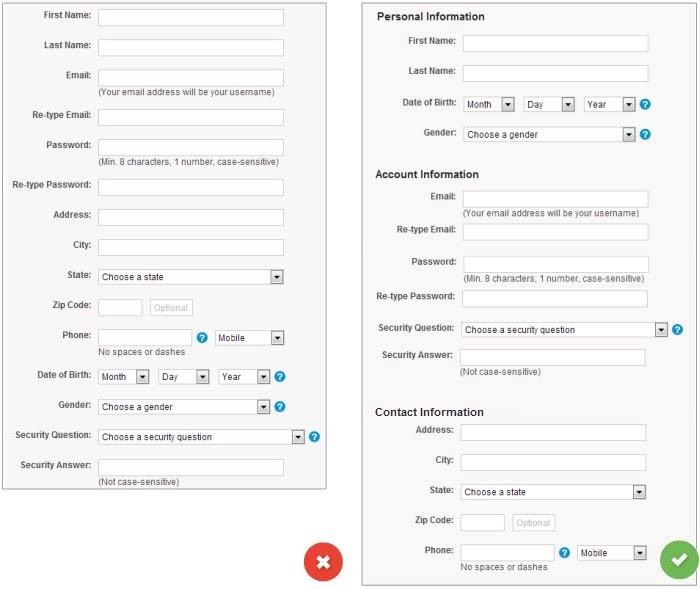Click the Contact Information heading
Image resolution: width=700 pixels, height=589 pixels.
pos(429,412)
